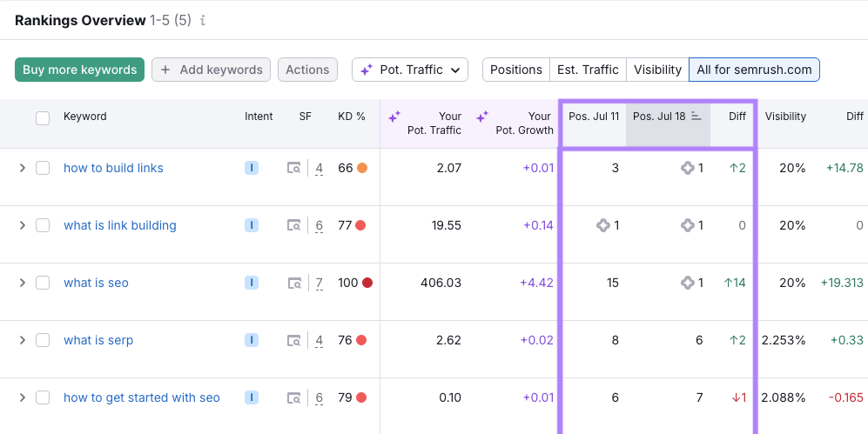
Task: Click the Buy more keywords button
Action: point(79,70)
